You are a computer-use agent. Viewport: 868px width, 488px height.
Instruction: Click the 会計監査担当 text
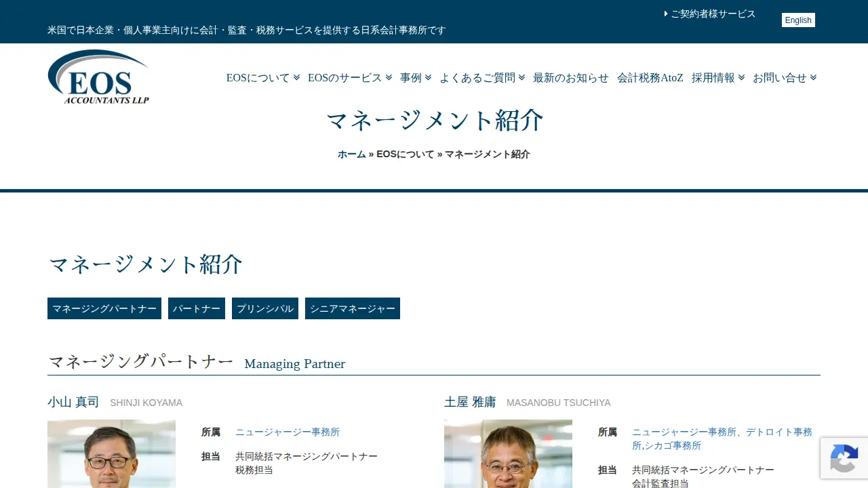pyautogui.click(x=660, y=483)
